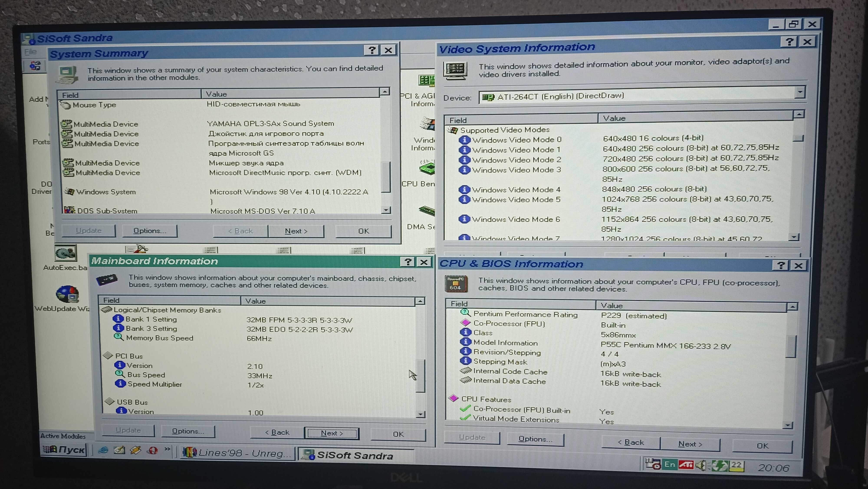This screenshot has width=868, height=489.
Task: Click Back in CPU & BIOS Information window
Action: point(631,442)
